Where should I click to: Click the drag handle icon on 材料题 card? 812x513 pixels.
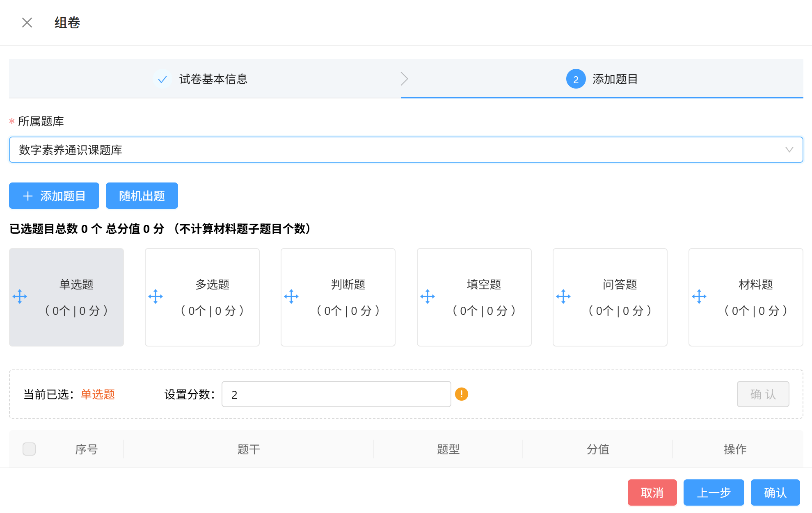699,296
